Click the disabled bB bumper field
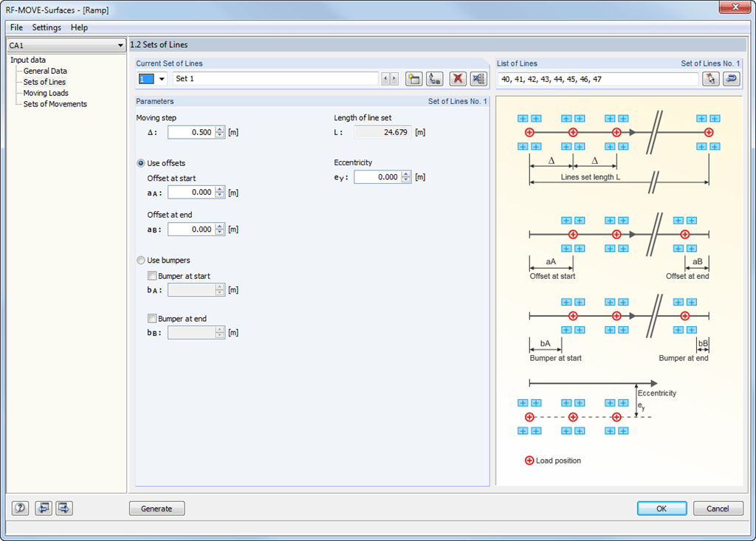Viewport: 756px width, 541px height. [x=191, y=333]
